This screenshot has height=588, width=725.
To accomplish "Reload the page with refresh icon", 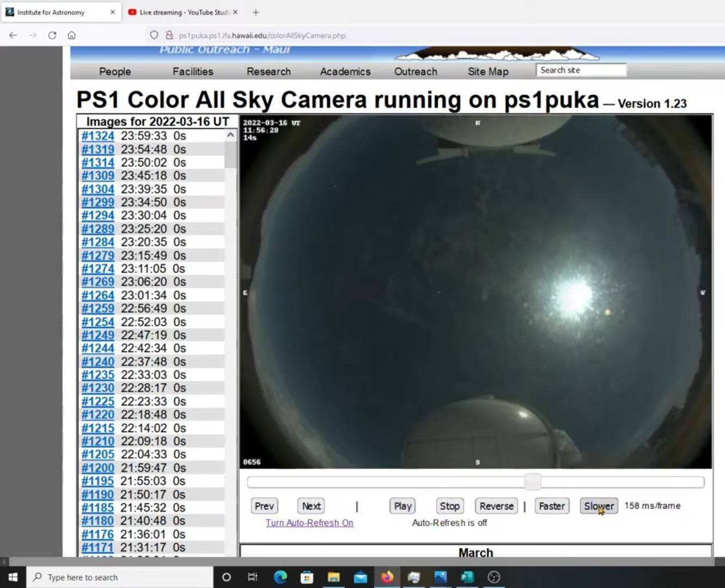I will pyautogui.click(x=52, y=35).
